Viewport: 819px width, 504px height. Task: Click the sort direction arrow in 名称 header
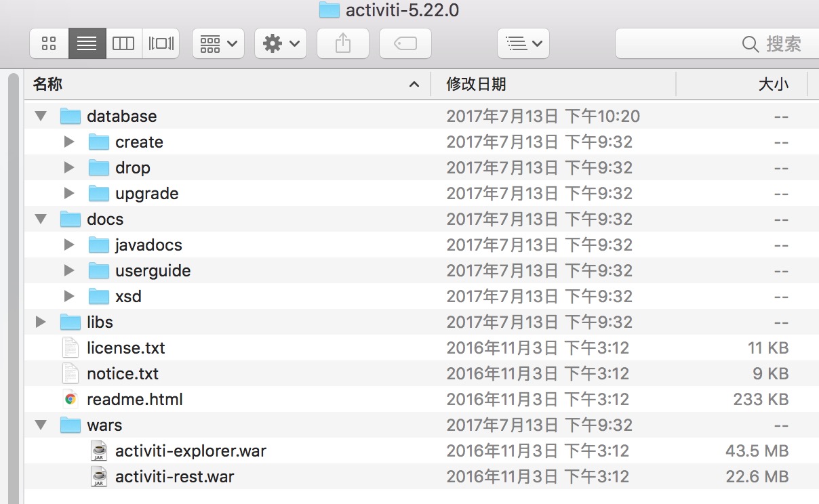point(414,85)
